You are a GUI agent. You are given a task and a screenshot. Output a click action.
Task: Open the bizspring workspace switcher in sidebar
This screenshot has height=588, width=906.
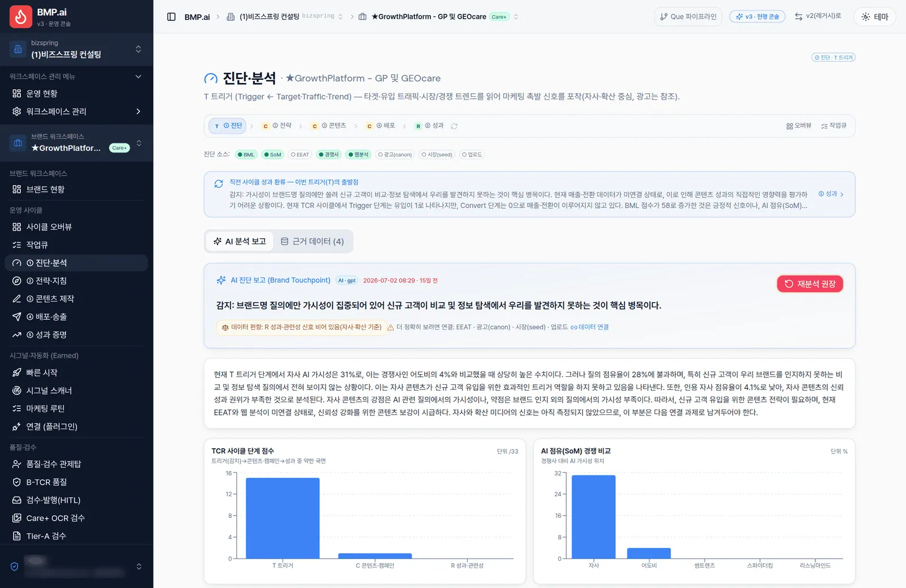tap(76, 49)
